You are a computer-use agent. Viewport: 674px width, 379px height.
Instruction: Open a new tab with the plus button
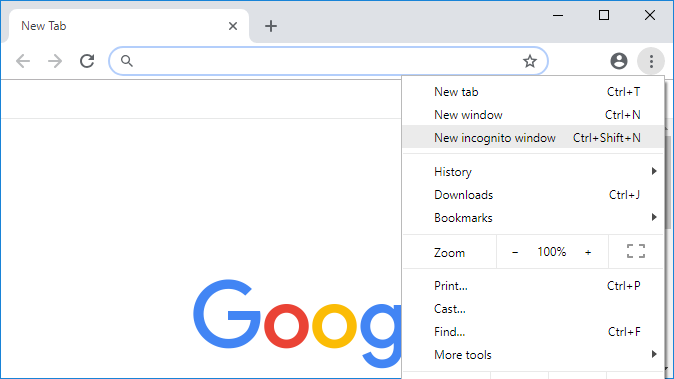tap(271, 26)
